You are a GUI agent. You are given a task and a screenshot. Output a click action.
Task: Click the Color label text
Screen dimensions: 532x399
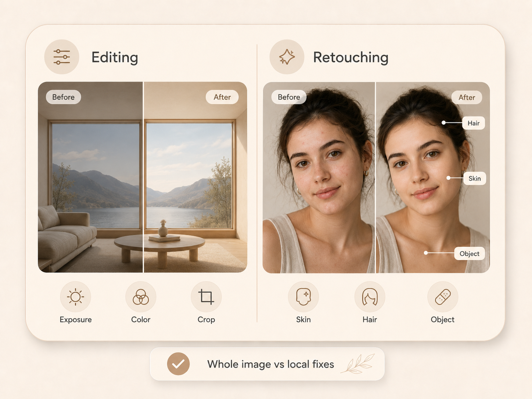click(x=141, y=320)
